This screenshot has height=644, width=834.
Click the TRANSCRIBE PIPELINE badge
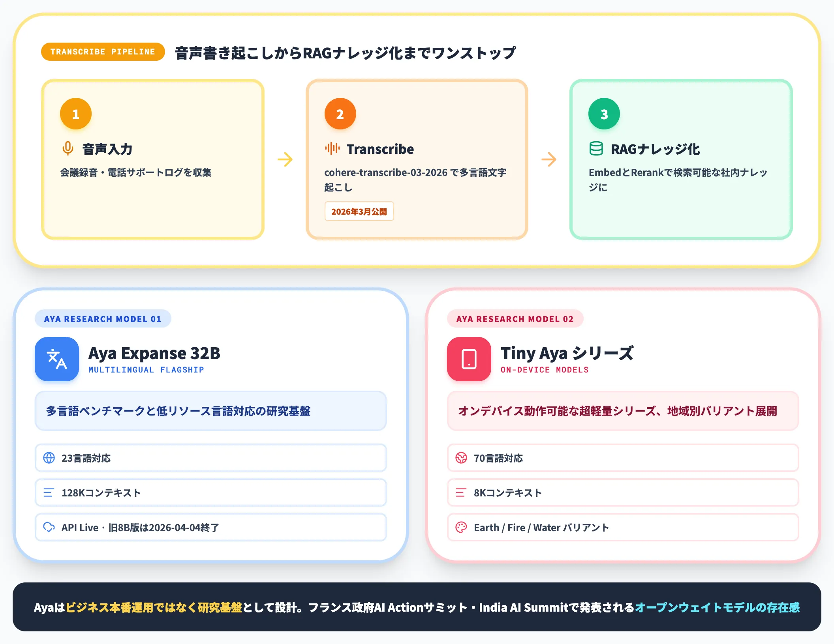pos(103,52)
